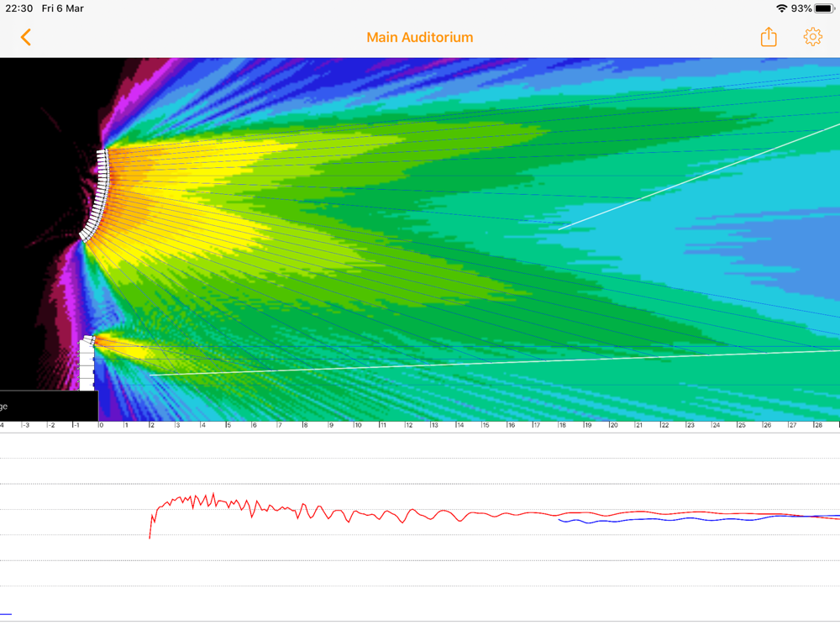The width and height of the screenshot is (840, 630).
Task: Tap the orange back chevron
Action: tap(26, 38)
